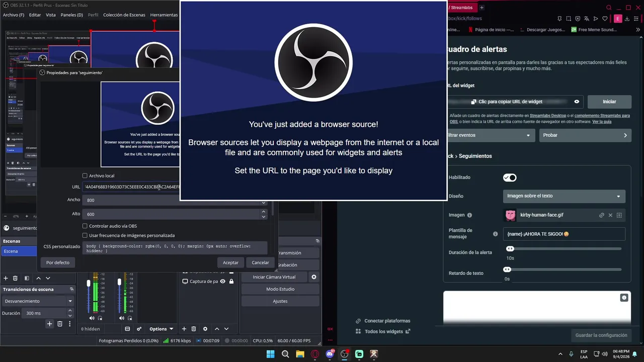Screen dimensions: 644x362
Task: Open virtual camera settings gear
Action: click(314, 277)
